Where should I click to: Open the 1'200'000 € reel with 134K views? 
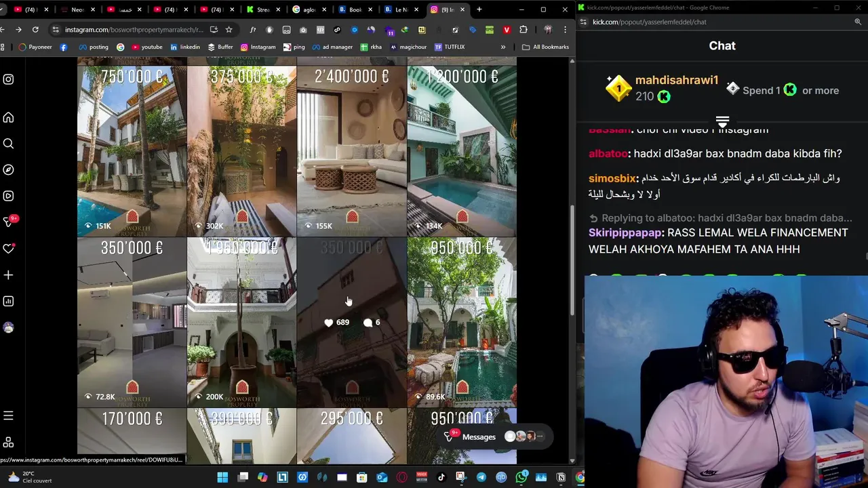coord(462,151)
